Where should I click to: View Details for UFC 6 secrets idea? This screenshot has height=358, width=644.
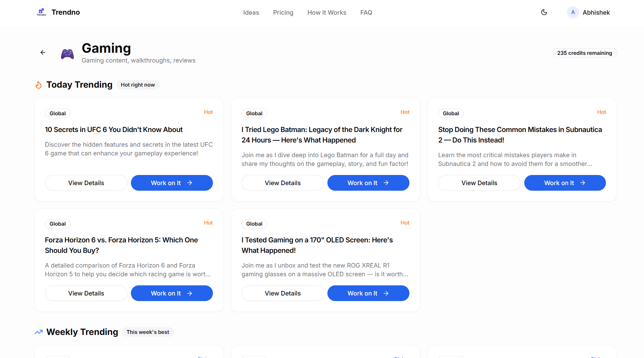(86, 183)
